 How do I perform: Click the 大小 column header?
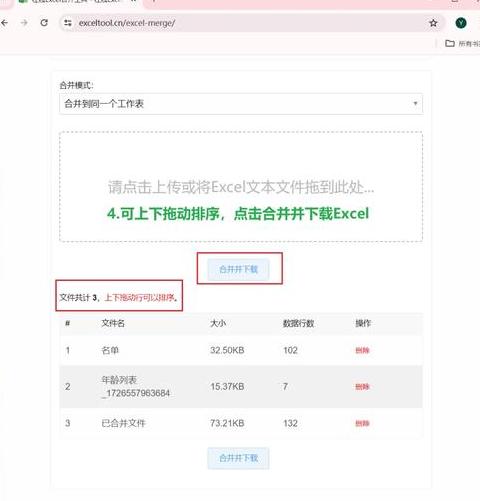pyautogui.click(x=218, y=323)
